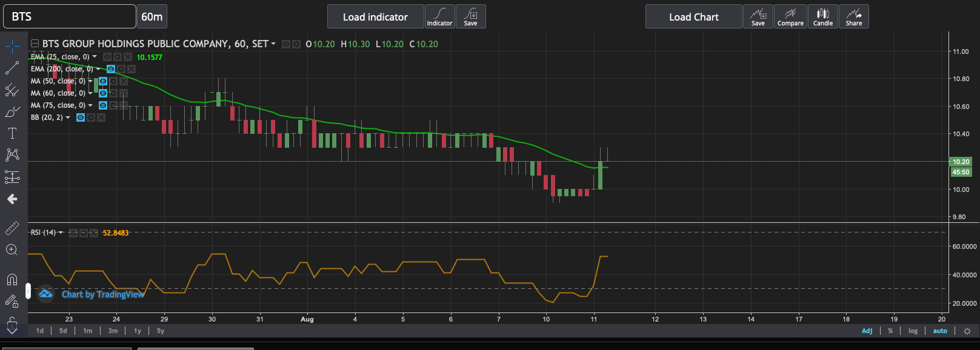
Task: Set range to 1y
Action: (x=138, y=331)
